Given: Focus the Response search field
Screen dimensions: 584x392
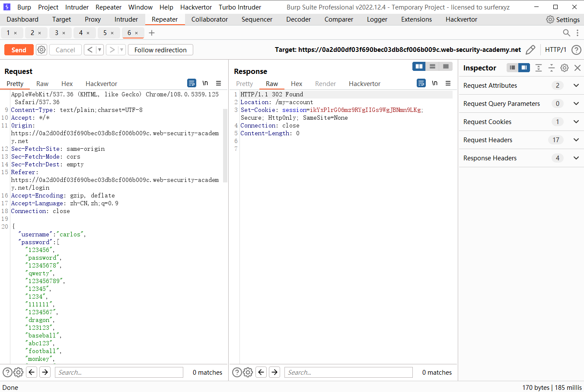Looking at the screenshot, I should (x=348, y=373).
